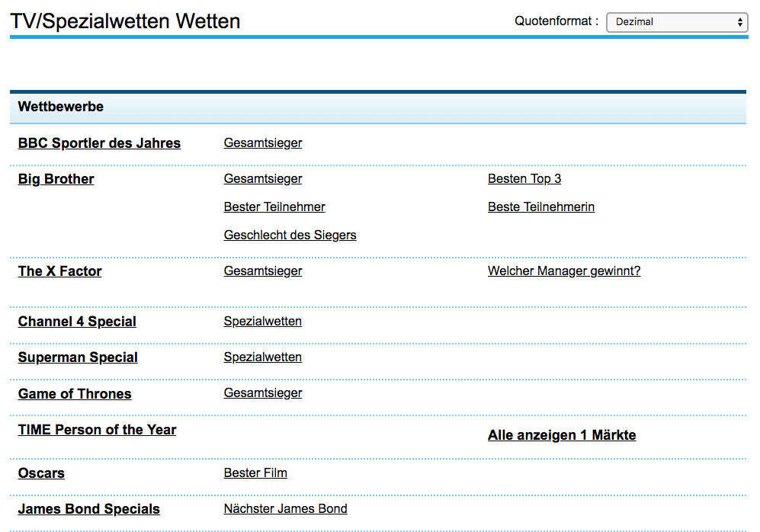The width and height of the screenshot is (760, 532).
Task: Click the Quotenformat label text
Action: click(556, 21)
